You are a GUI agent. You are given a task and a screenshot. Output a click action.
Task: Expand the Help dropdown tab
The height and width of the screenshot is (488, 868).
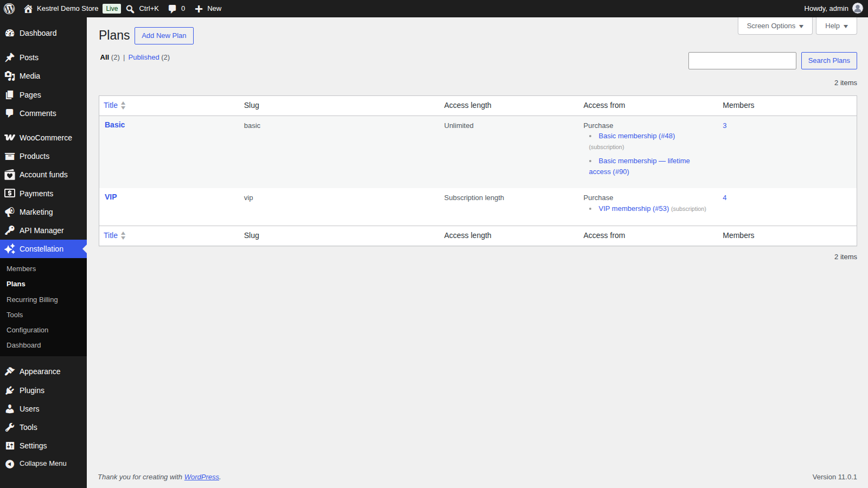[836, 26]
